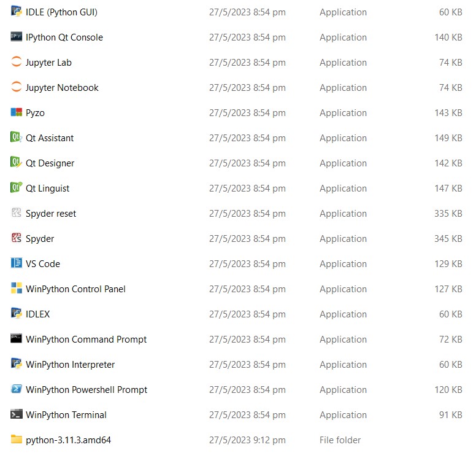
Task: Click the Qt Assistant file name
Action: pos(50,138)
